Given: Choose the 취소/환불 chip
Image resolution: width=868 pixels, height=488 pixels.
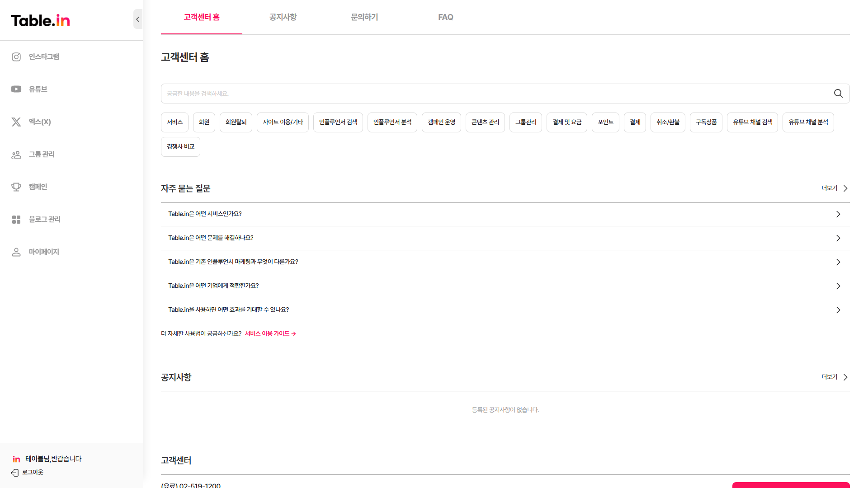Looking at the screenshot, I should point(668,122).
